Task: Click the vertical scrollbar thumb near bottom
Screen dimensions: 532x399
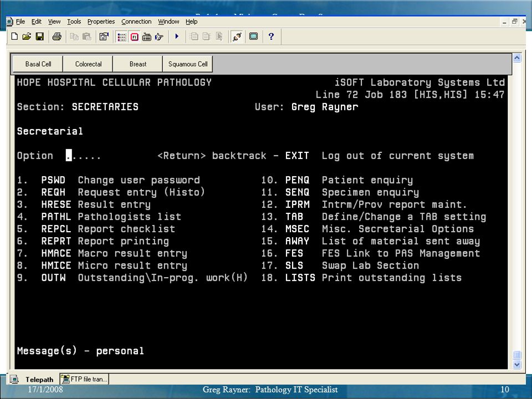Action: [x=516, y=355]
